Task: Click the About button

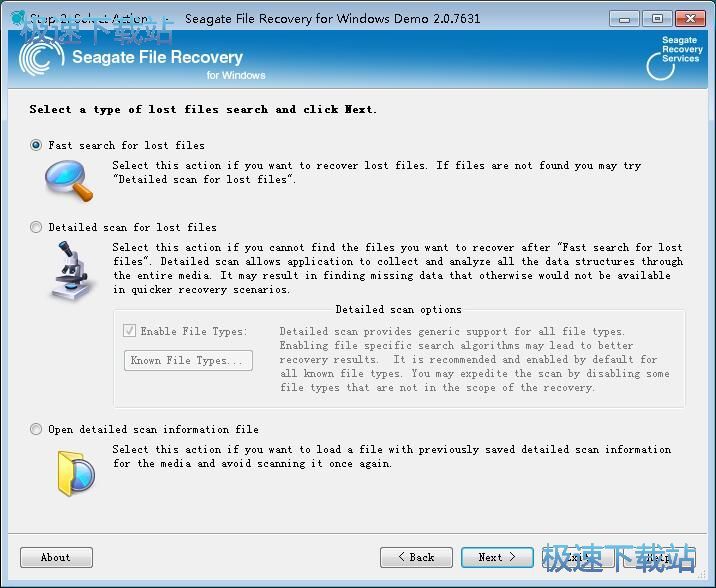Action: 56,557
